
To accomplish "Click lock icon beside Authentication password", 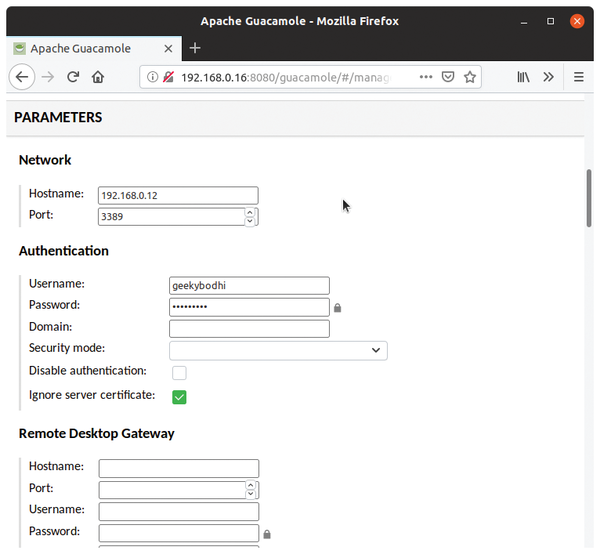I will (337, 308).
